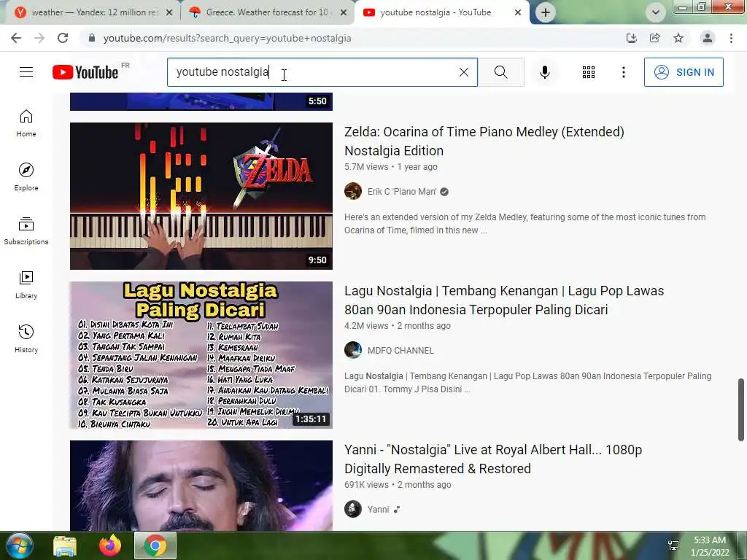
Task: Click the 5.7M views metadata text
Action: tap(366, 167)
